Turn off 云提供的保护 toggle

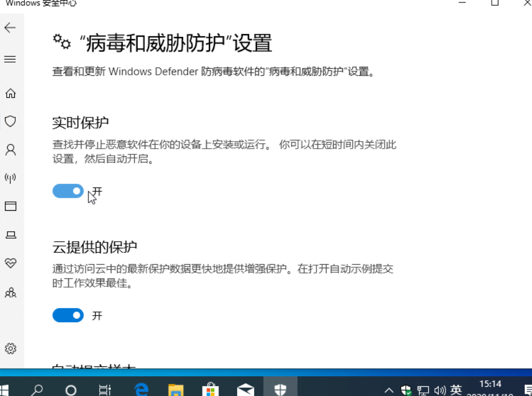[x=68, y=316]
